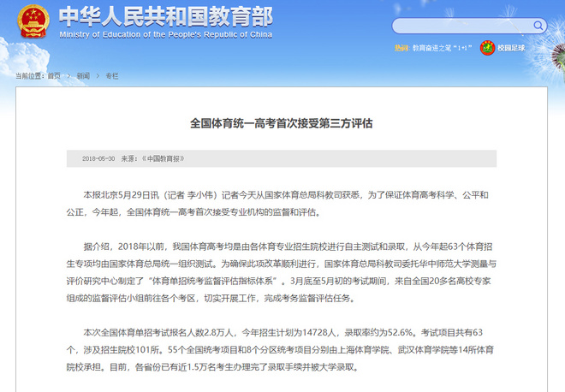Click the breadcrumb arrow after 首页
Viewport: 565px width, 392px height.
click(x=68, y=75)
